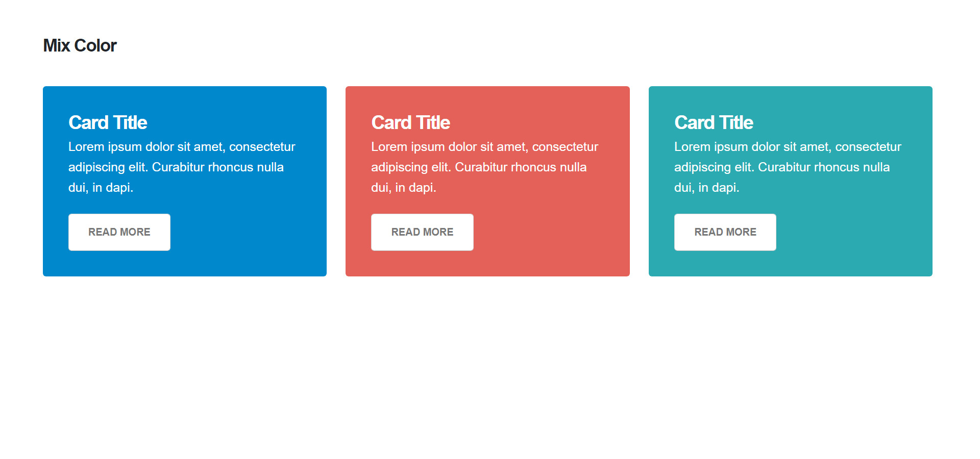Click 'adipiscing elit' line in teal card

(782, 167)
